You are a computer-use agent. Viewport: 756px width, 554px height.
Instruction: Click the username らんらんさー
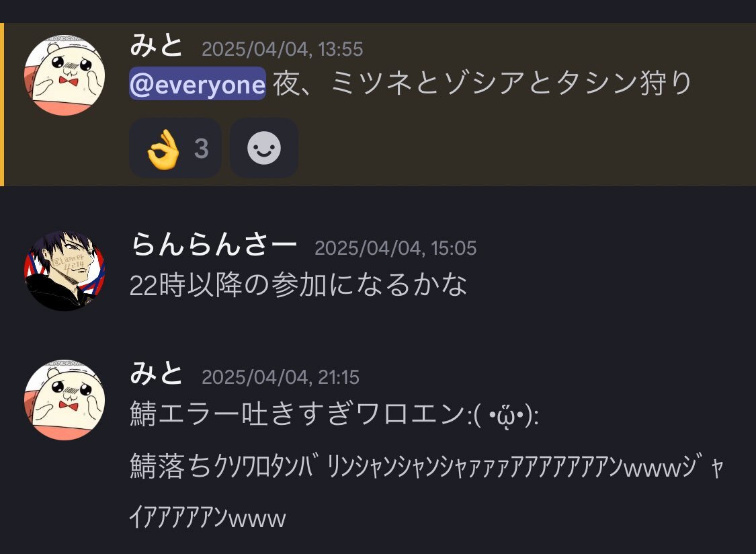click(x=214, y=243)
